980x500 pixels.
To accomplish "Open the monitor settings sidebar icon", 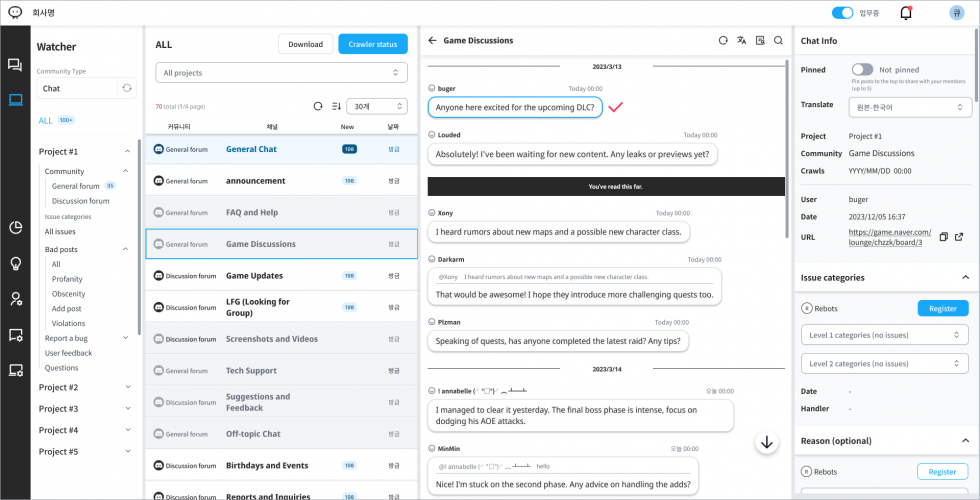I will (x=16, y=371).
